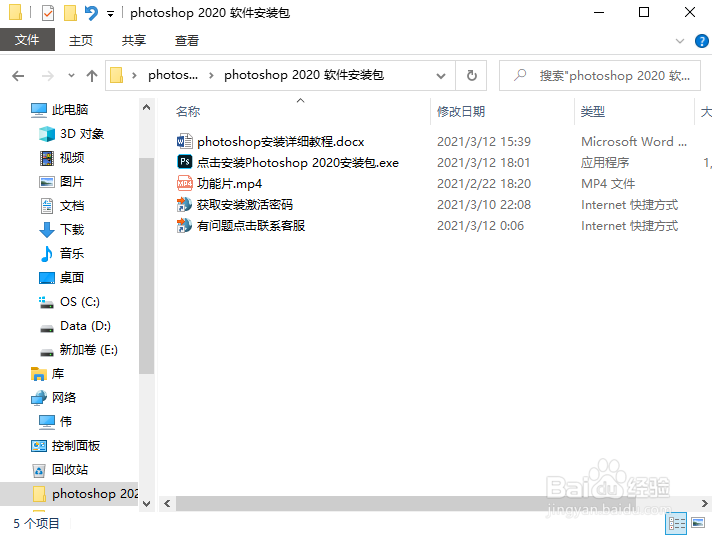This screenshot has width=712, height=535.
Task: Switch to the 查看 ribbon tab
Action: coord(187,40)
